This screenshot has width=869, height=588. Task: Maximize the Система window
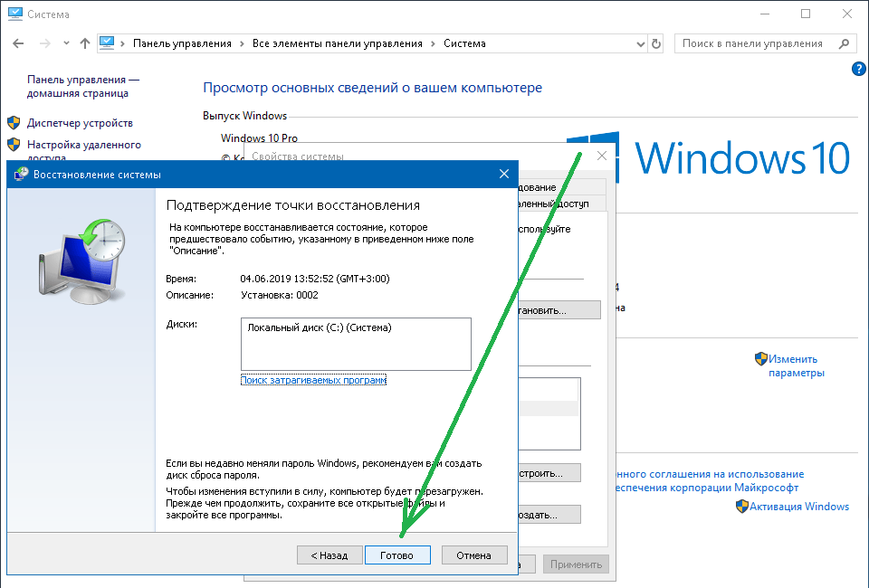(x=806, y=14)
